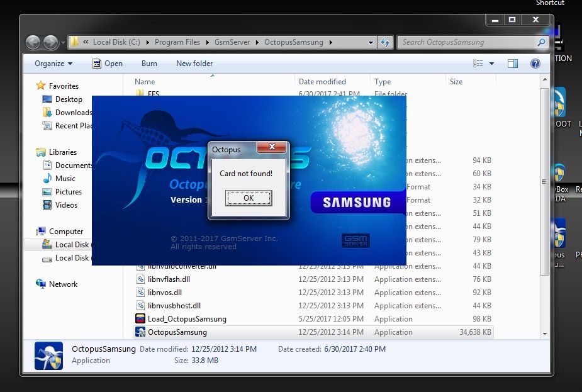Click Open in the toolbar
The image size is (582, 392).
108,64
